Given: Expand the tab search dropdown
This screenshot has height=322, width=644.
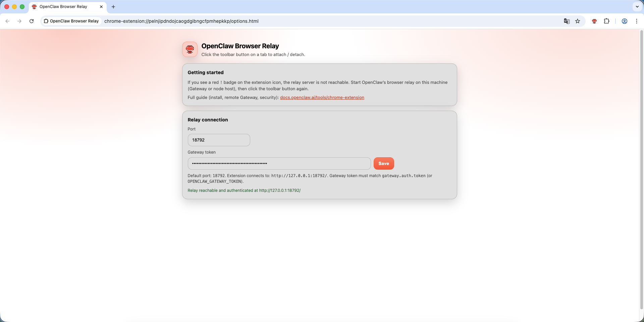Looking at the screenshot, I should pos(637,7).
